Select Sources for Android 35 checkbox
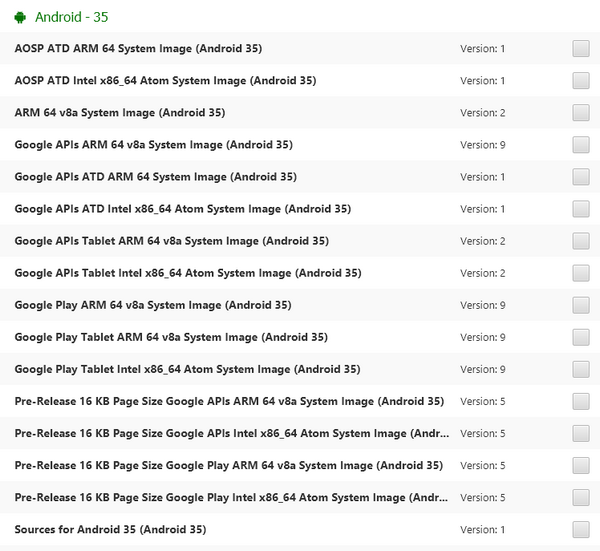 coord(580,530)
